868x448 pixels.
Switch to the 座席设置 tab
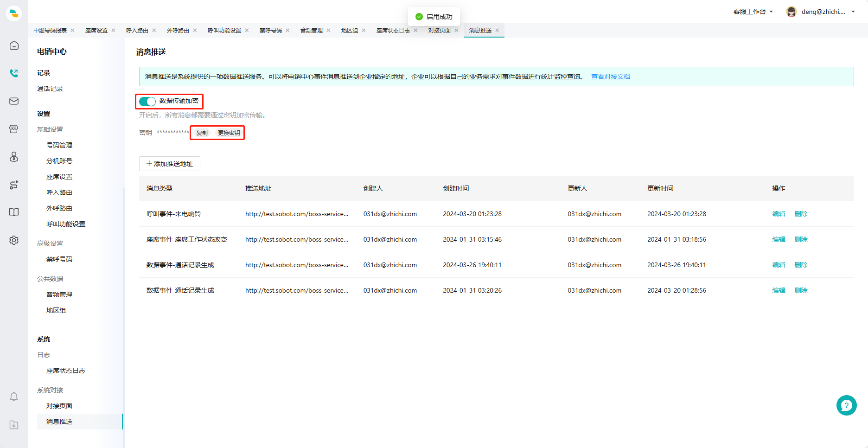click(x=96, y=30)
